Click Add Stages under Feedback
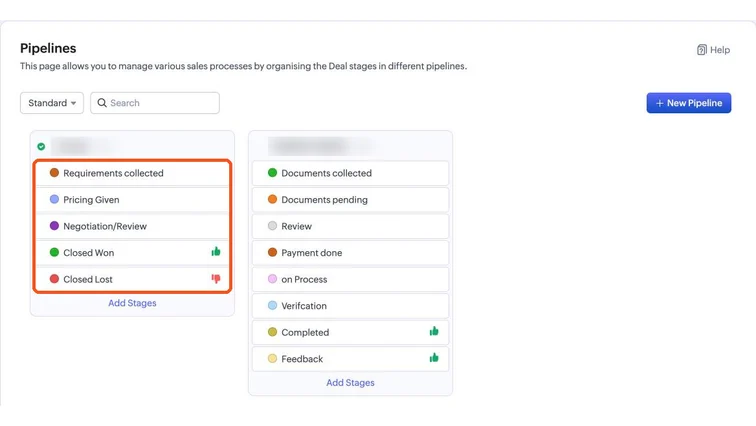The height and width of the screenshot is (426, 756). pos(351,383)
